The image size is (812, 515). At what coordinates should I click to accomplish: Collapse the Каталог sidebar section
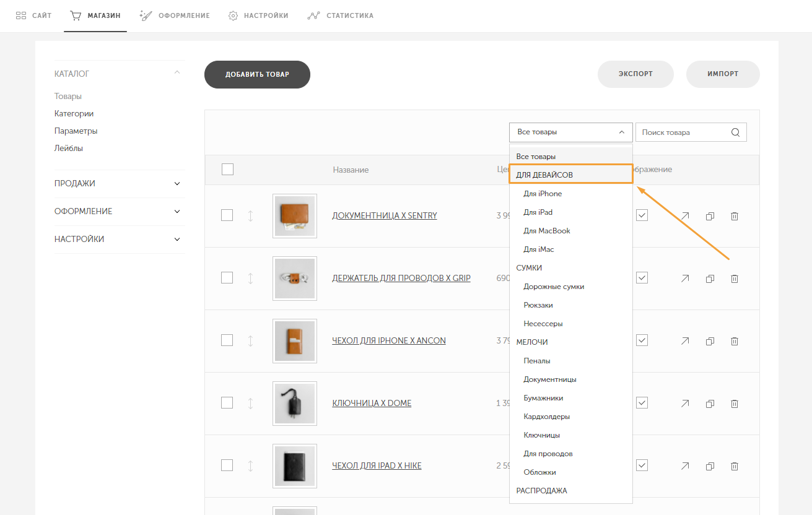coord(177,73)
